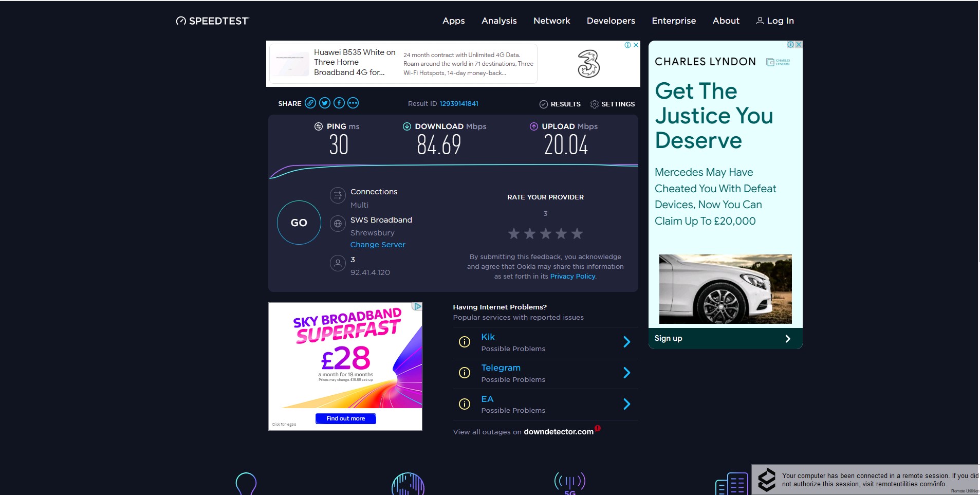The image size is (980, 495).
Task: Open the Change Server link
Action: (377, 244)
